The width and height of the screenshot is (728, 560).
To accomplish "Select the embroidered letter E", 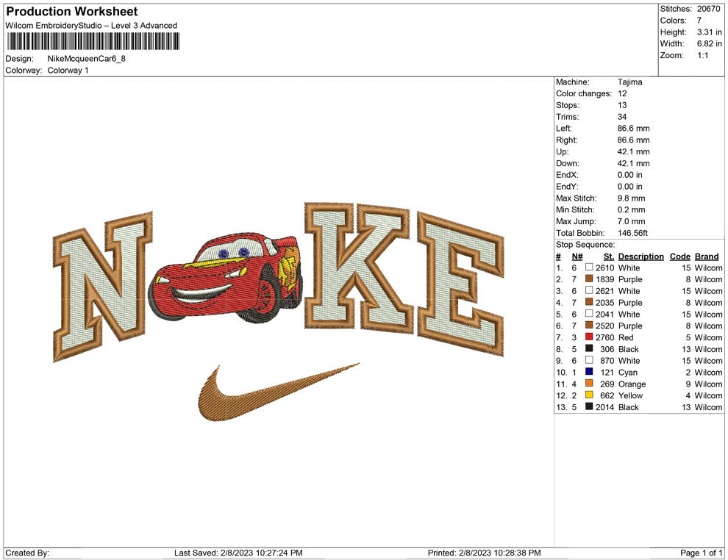I will [462, 282].
